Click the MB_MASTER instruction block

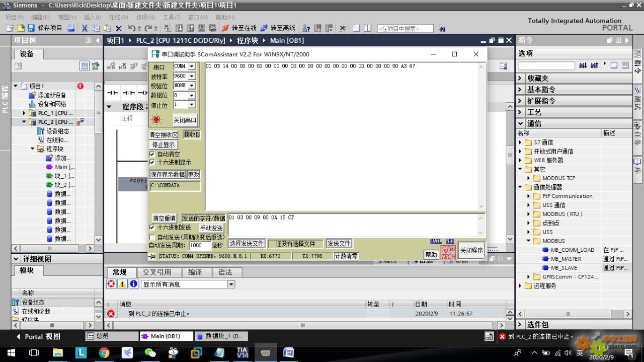[x=566, y=259]
